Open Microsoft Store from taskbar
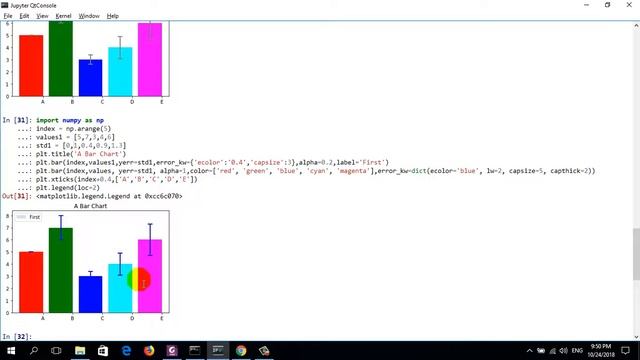This screenshot has width=640, height=360. 103,351
